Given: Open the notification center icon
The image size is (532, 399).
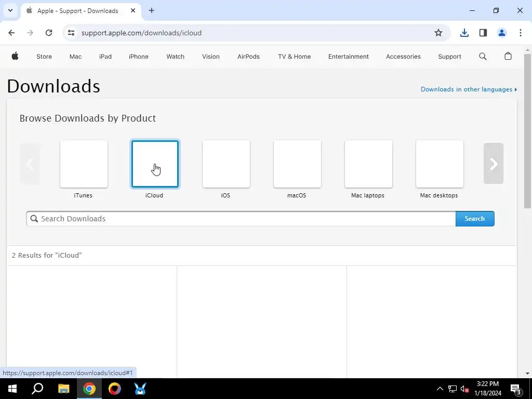Looking at the screenshot, I should click(x=515, y=389).
